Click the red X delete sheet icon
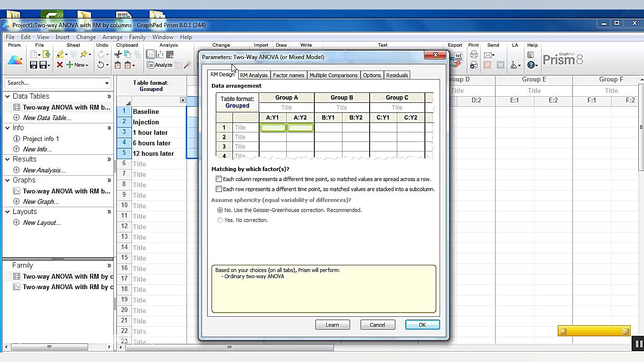Image resolution: width=644 pixels, height=362 pixels. click(x=60, y=65)
